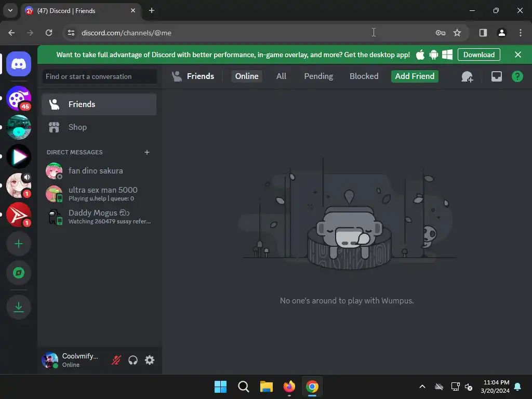The width and height of the screenshot is (532, 399).
Task: Click the Download Apps arrow icon in sidebar
Action: pos(19,307)
